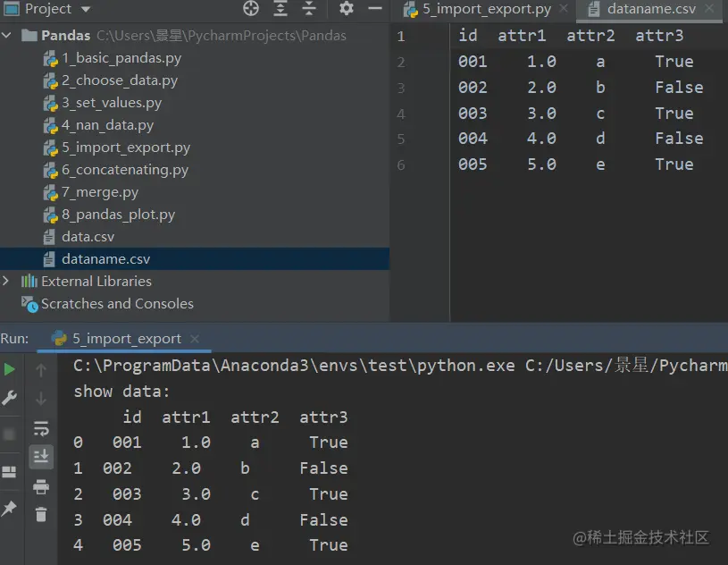This screenshot has height=565, width=728.
Task: Click Print icon in Run console
Action: pyautogui.click(x=41, y=486)
